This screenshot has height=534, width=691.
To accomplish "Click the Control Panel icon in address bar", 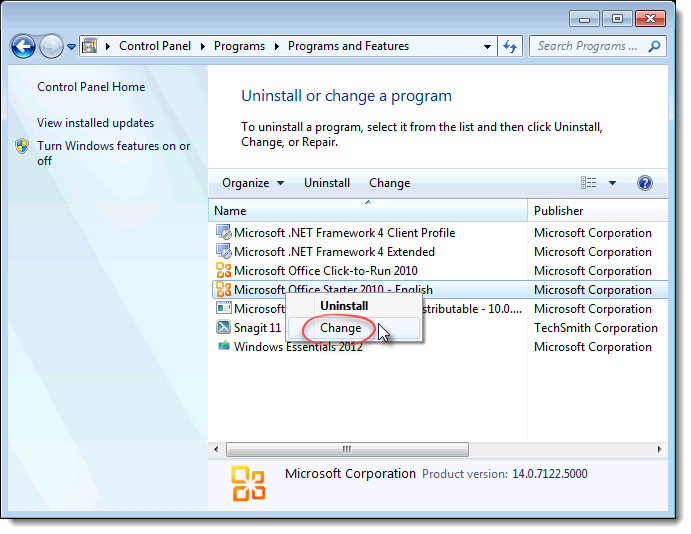I will point(89,46).
